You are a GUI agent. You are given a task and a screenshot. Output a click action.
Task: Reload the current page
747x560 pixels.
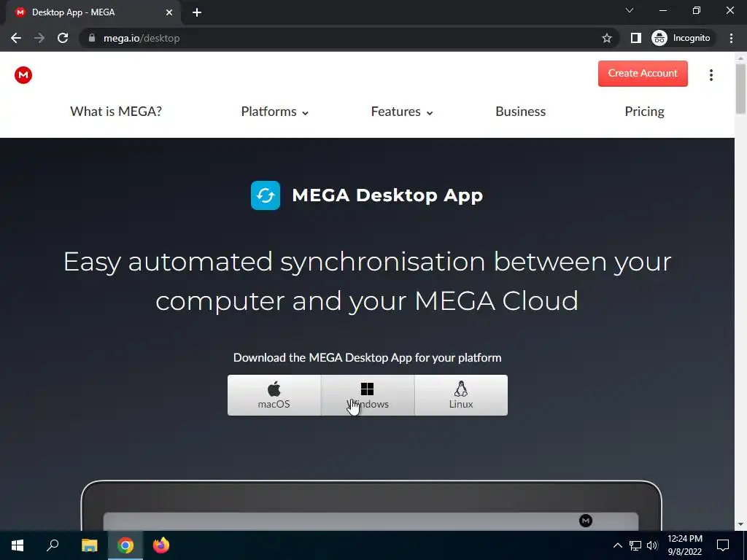point(63,38)
